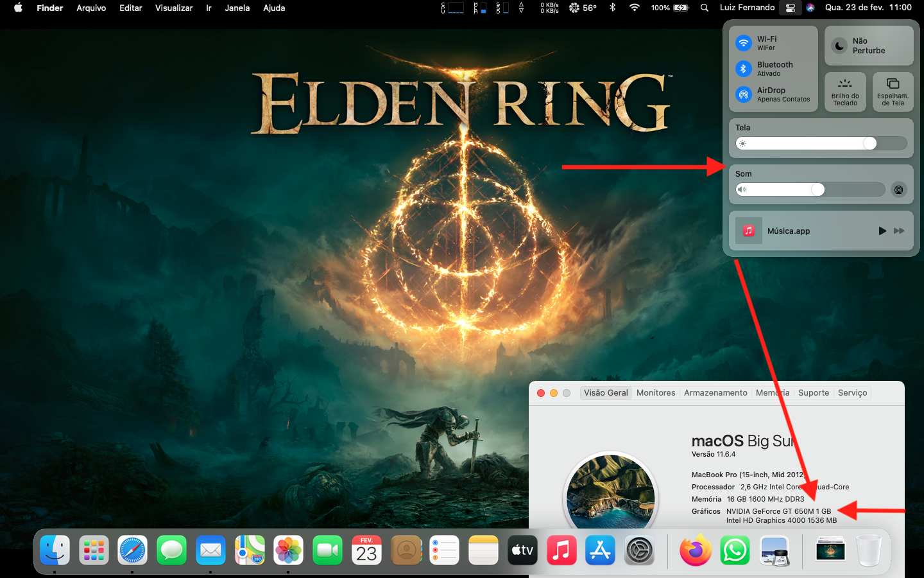This screenshot has height=578, width=924.
Task: Click the Big Sur artwork in About window
Action: [x=611, y=491]
